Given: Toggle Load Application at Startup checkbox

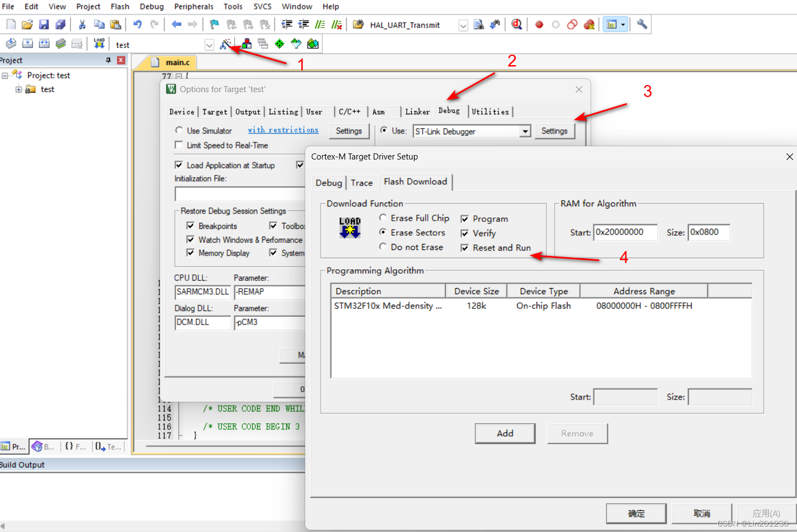Looking at the screenshot, I should tap(179, 165).
